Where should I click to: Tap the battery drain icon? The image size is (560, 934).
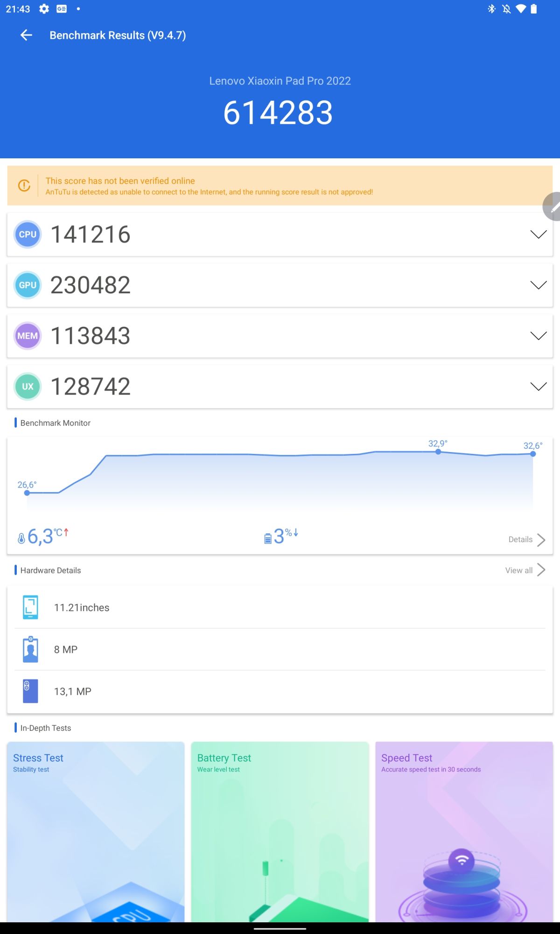click(267, 538)
